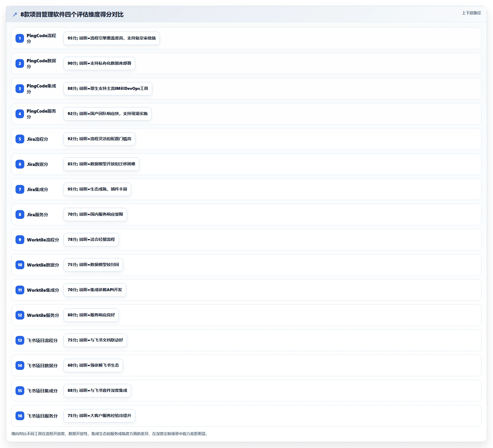Click the PingCode服务分 row label
Image resolution: width=493 pixels, height=448 pixels.
tap(41, 114)
